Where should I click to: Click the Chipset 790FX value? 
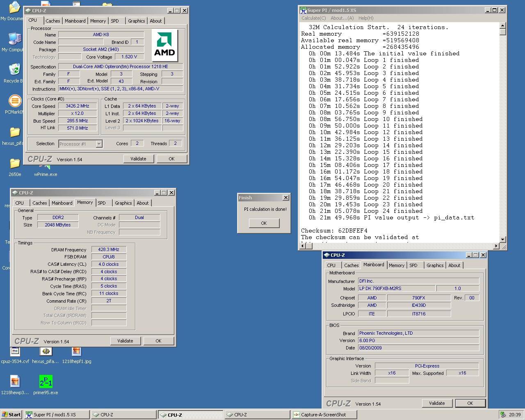click(419, 298)
